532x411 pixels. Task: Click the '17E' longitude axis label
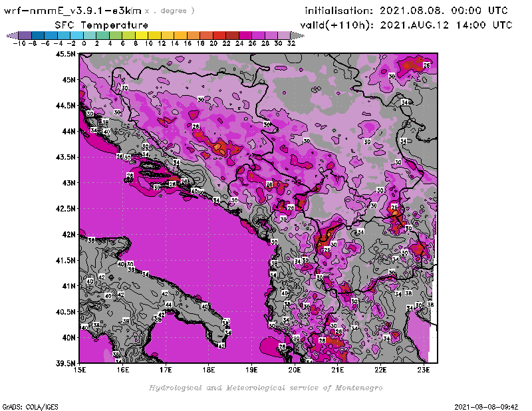166,370
